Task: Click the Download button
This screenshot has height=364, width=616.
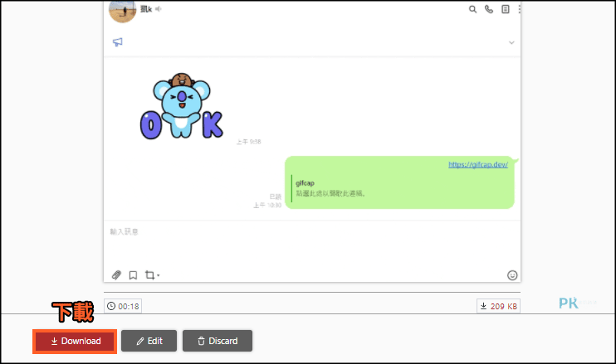Action: pos(75,341)
